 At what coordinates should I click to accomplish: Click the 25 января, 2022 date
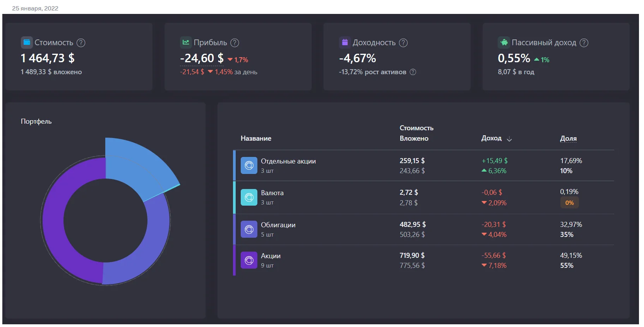[x=35, y=8]
